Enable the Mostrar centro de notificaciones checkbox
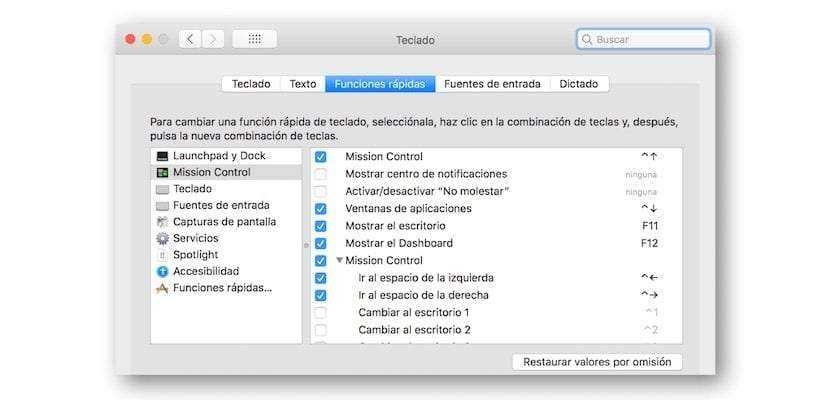 (x=320, y=174)
